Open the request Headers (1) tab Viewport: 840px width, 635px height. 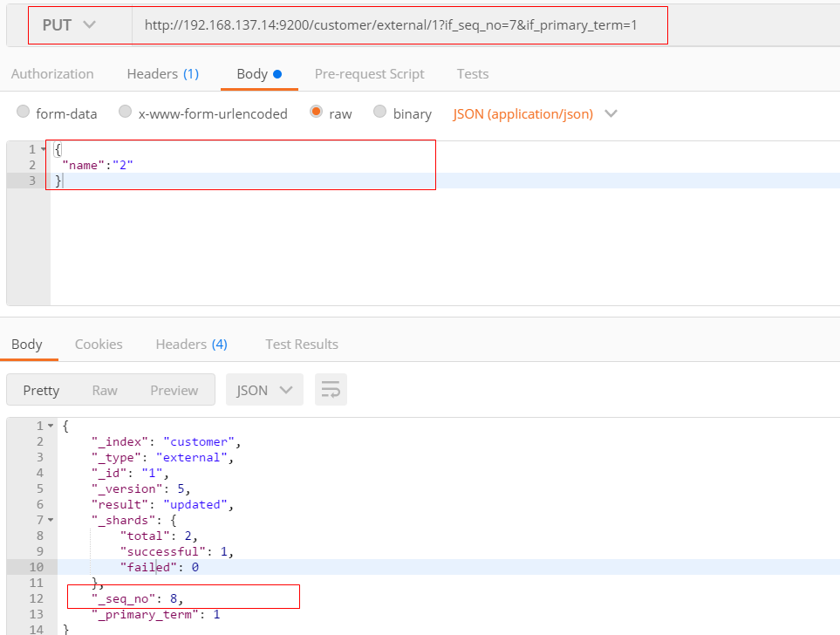(x=163, y=74)
